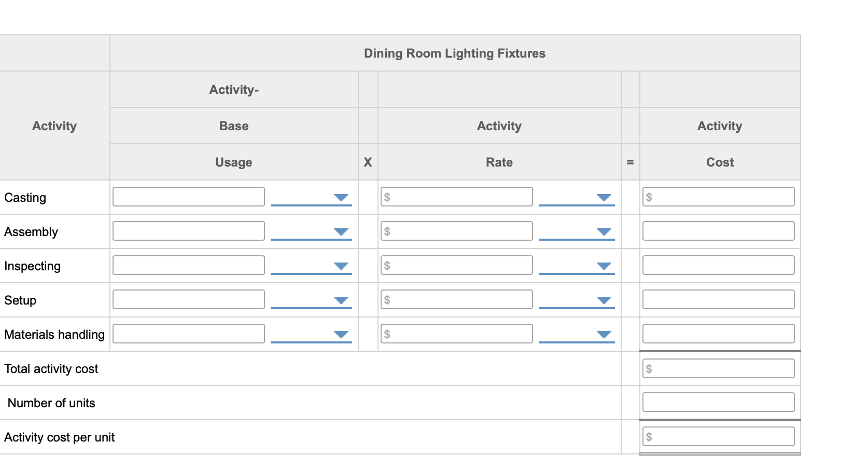Select the Materials handling usage input box
Image resolution: width=868 pixels, height=469 pixels.
pos(188,333)
